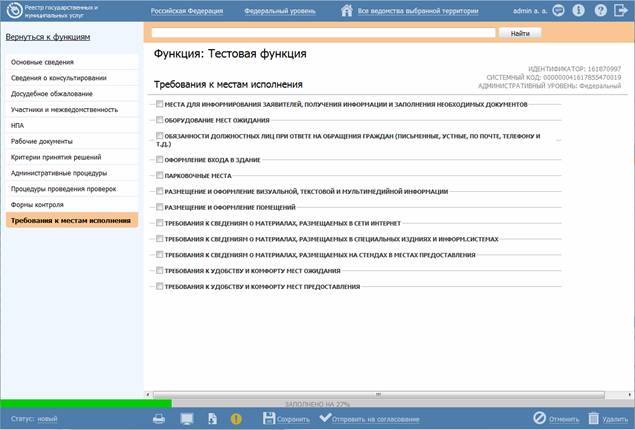The height and width of the screenshot is (430, 635).
Task: Open 'Административные процедуры' section
Action: (72, 173)
